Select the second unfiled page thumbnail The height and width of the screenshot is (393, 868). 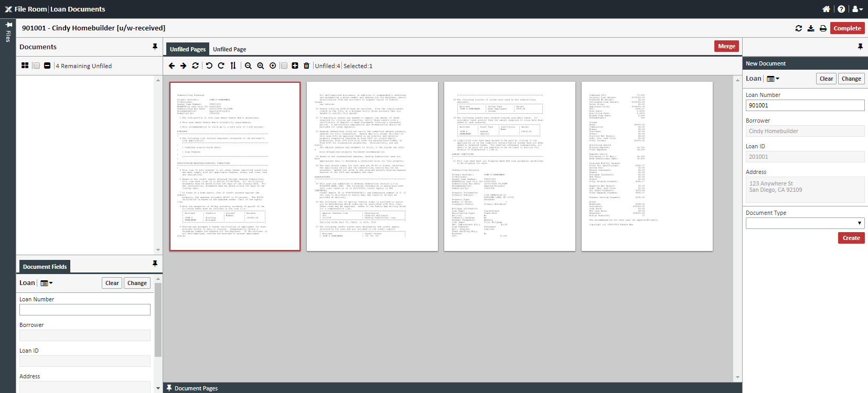tap(372, 166)
